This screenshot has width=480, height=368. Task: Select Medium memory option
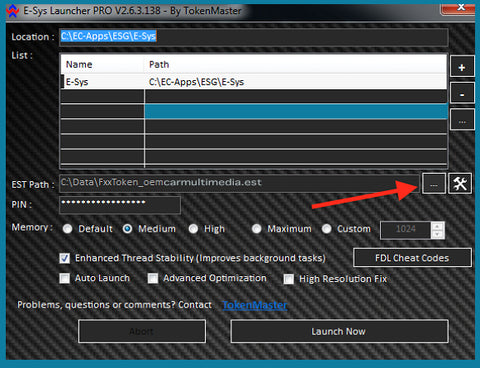pyautogui.click(x=127, y=229)
